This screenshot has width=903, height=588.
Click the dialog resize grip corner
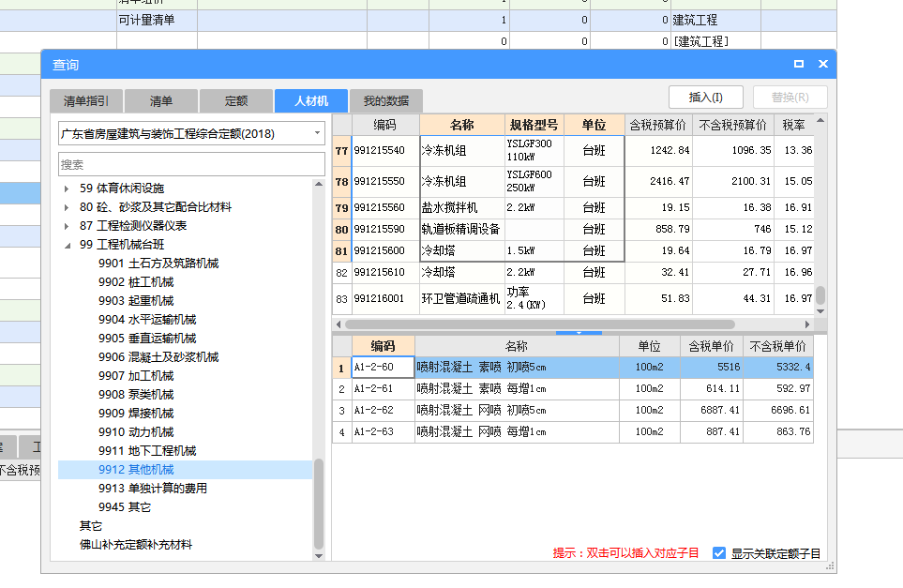831,566
